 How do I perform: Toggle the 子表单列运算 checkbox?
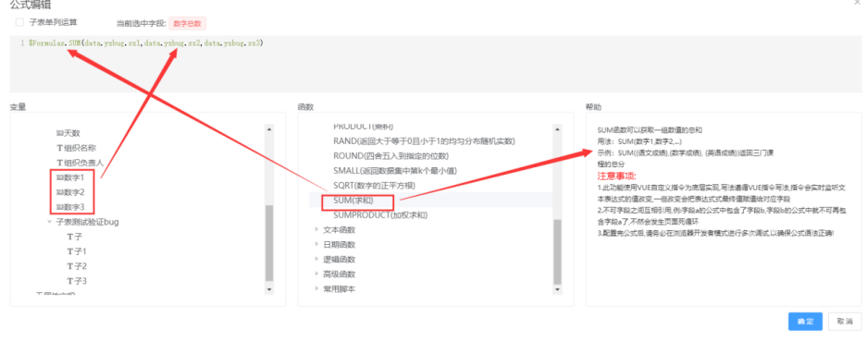(20, 23)
